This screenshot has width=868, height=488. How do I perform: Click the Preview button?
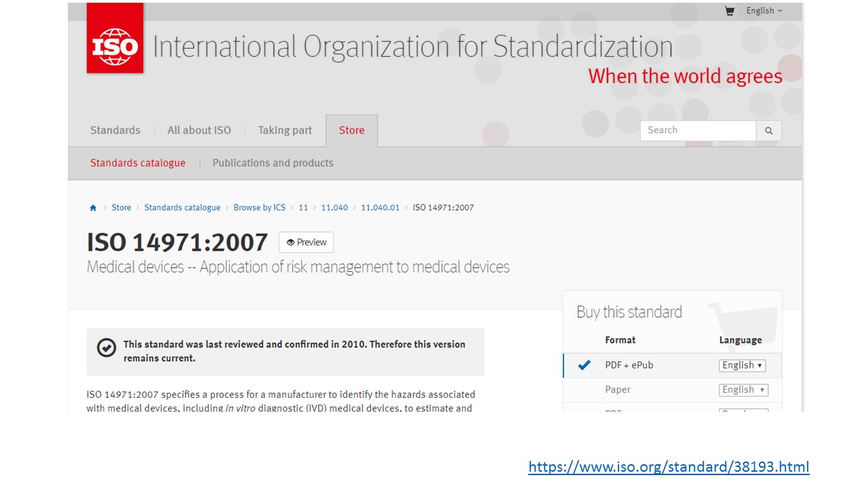coord(306,243)
